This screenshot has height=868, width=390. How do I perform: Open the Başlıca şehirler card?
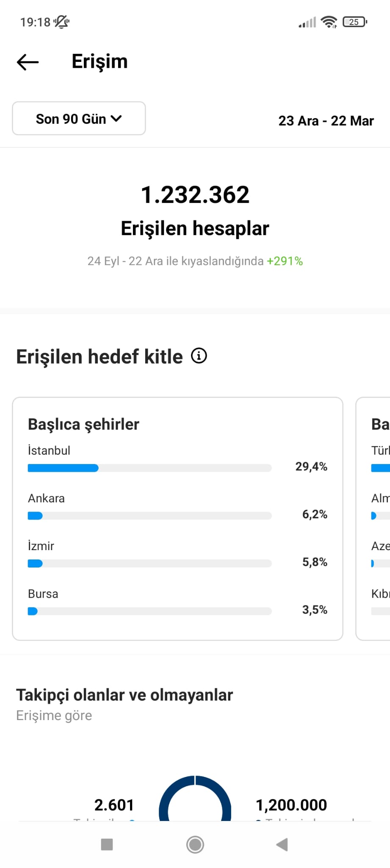177,519
